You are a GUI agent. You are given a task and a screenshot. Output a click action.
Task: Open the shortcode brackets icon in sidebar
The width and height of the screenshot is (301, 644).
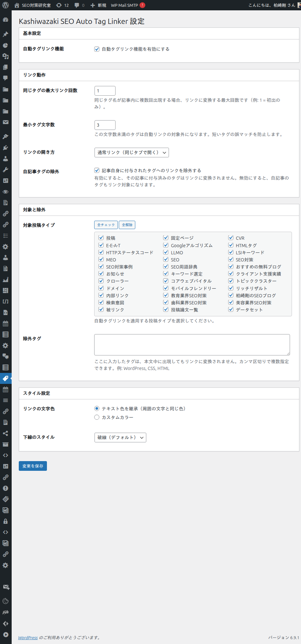[6, 301]
